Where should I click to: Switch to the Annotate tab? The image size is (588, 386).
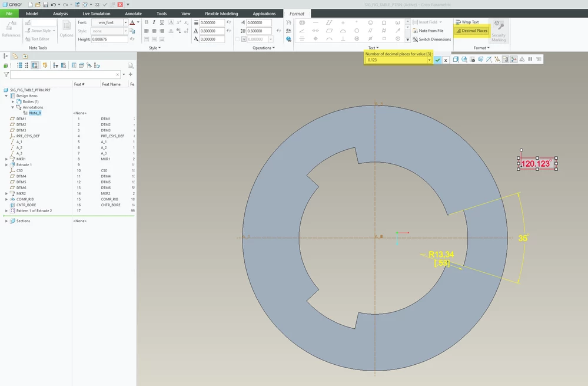click(133, 14)
